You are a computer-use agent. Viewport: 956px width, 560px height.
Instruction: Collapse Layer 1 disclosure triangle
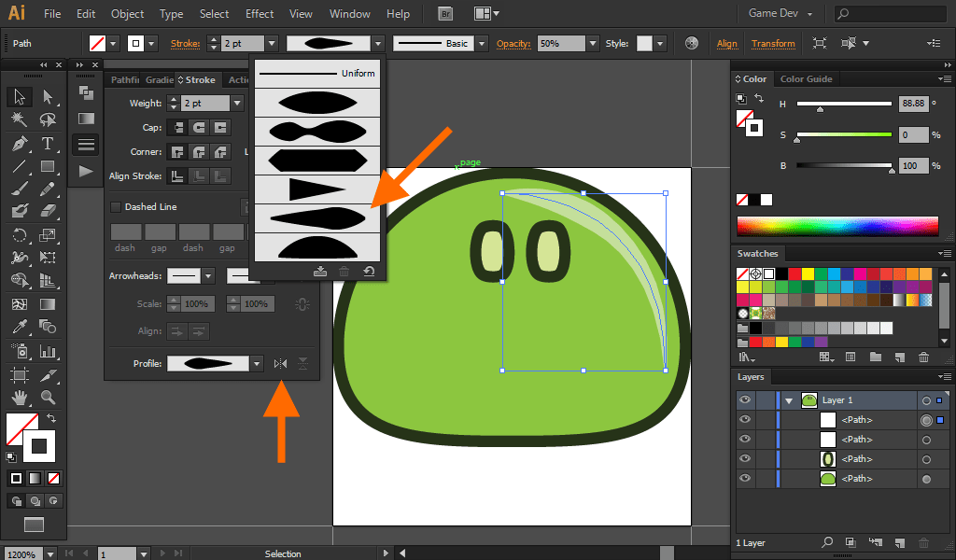click(789, 400)
